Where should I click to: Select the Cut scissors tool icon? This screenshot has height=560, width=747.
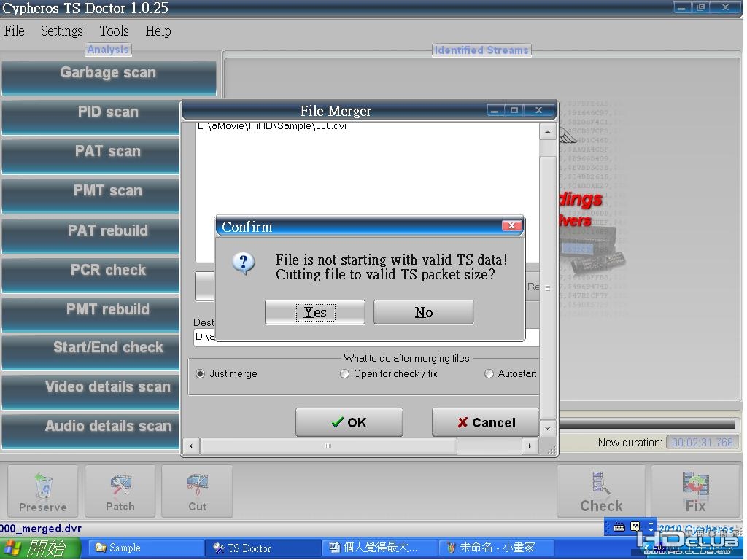197,485
